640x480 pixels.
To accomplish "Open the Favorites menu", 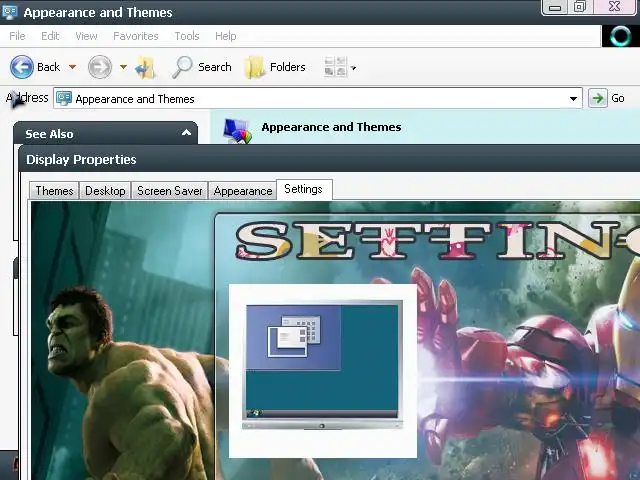I will click(x=136, y=36).
